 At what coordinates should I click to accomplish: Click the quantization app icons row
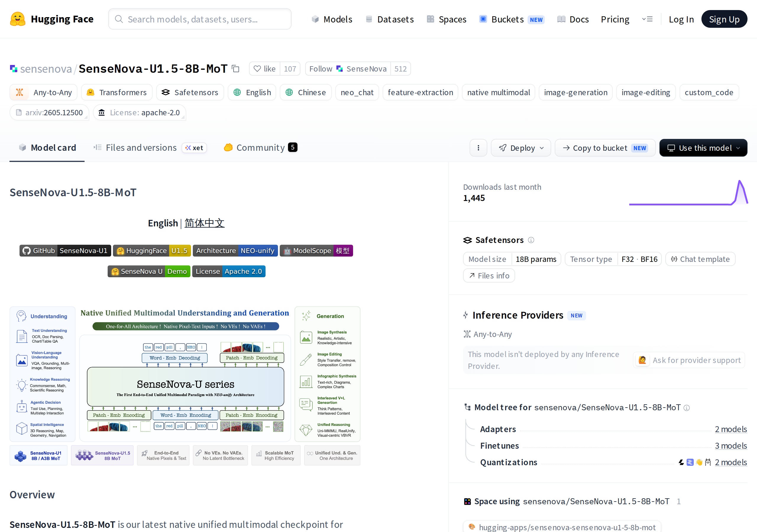(694, 463)
